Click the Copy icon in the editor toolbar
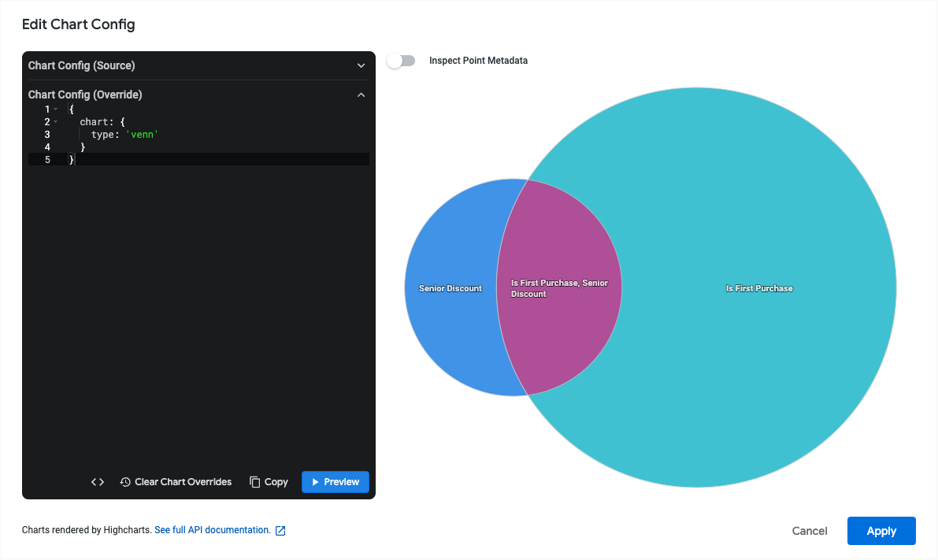This screenshot has height=560, width=938. click(x=255, y=482)
